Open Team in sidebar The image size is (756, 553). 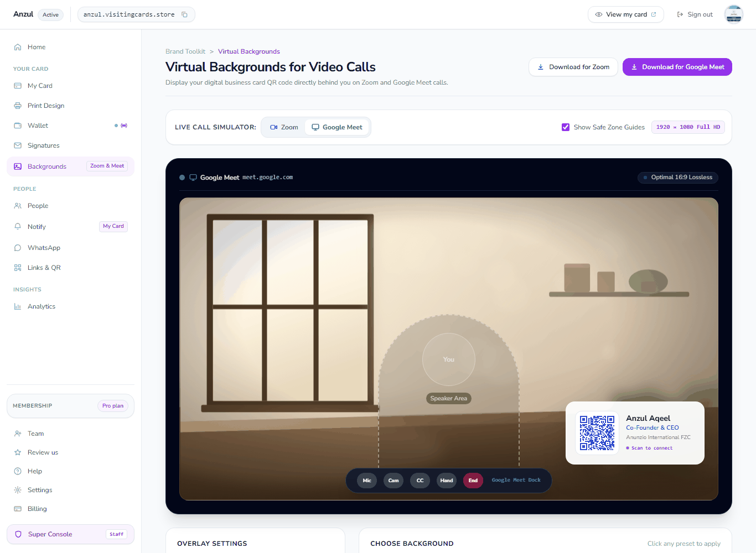pos(70,434)
